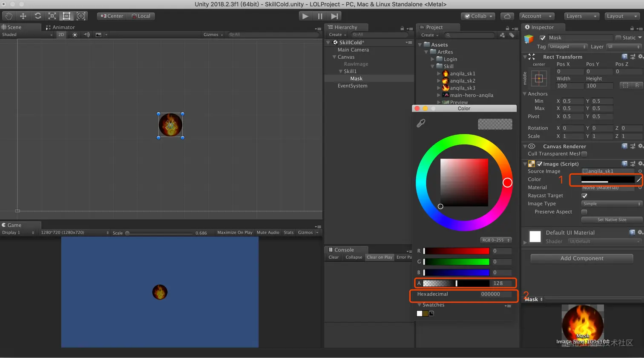Toggle the Mask object active checkbox

coord(543,38)
